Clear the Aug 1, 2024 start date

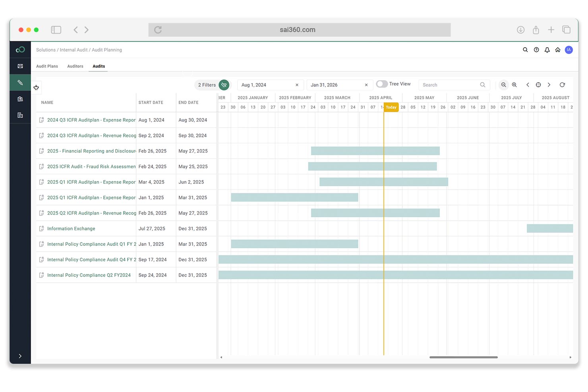click(x=297, y=85)
